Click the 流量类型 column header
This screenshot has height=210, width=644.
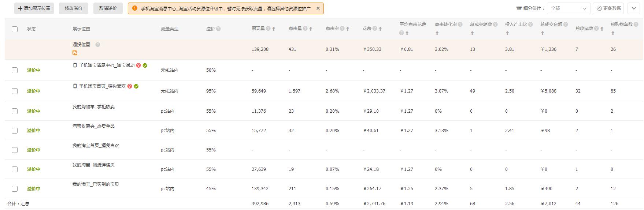tap(170, 29)
